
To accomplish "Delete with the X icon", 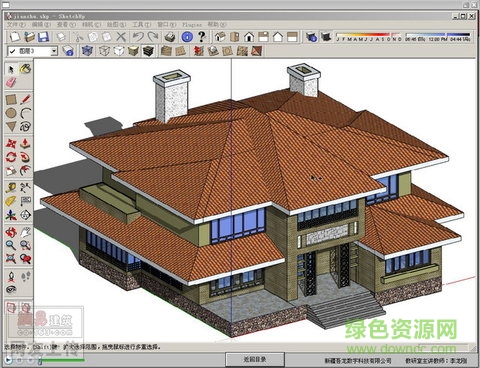I will (121, 37).
